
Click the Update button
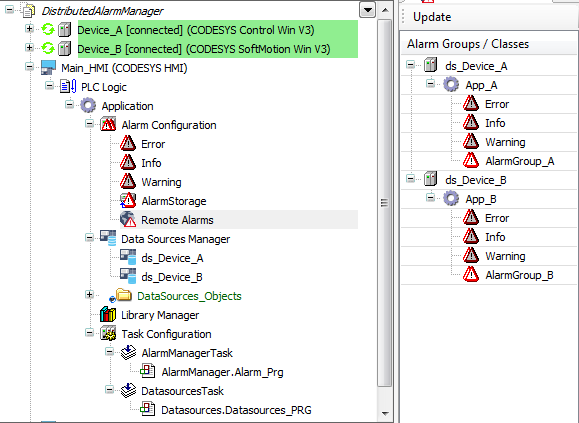coord(432,17)
